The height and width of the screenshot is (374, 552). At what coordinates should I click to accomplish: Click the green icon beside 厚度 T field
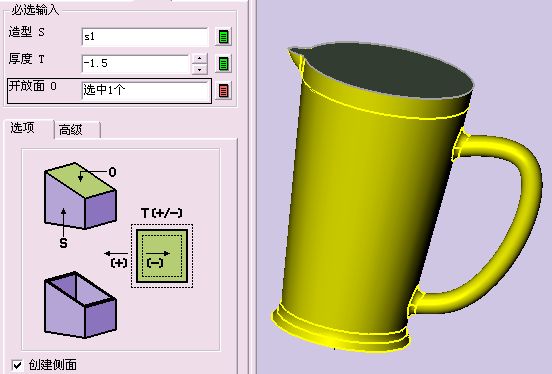coord(223,64)
